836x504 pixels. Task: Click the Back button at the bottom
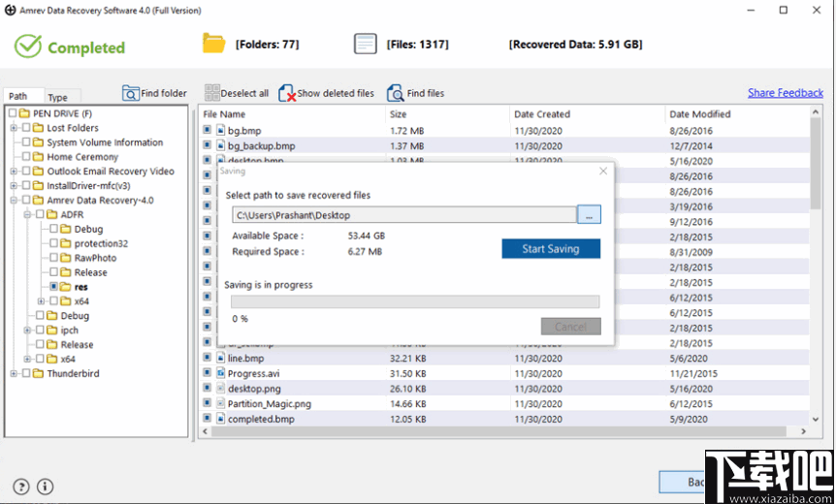(x=683, y=482)
